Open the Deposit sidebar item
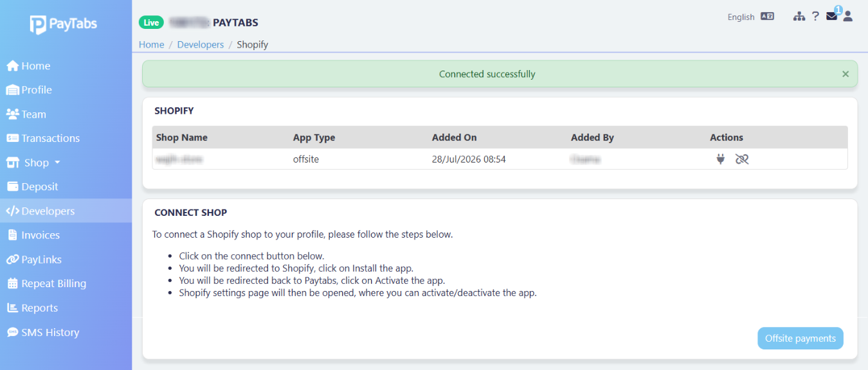The image size is (868, 370). pos(66,187)
